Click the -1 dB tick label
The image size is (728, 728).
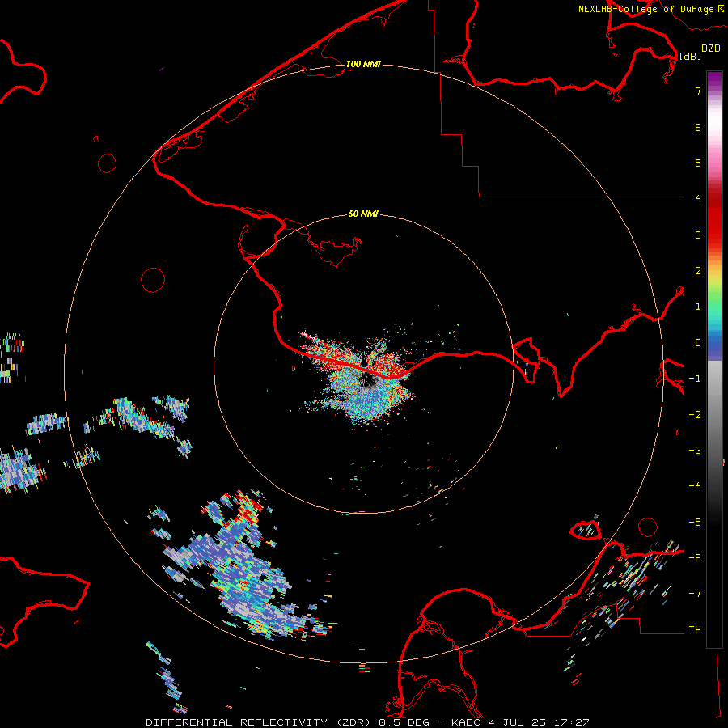695,379
